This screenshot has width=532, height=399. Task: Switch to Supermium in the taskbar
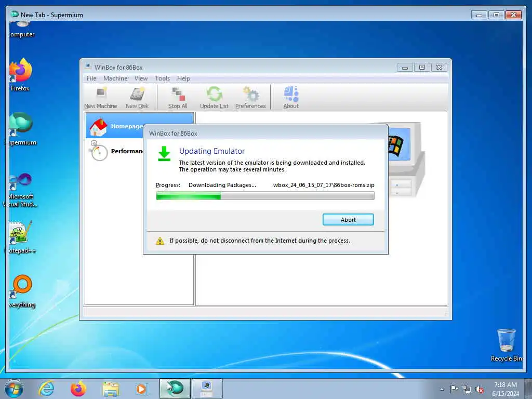tap(175, 389)
